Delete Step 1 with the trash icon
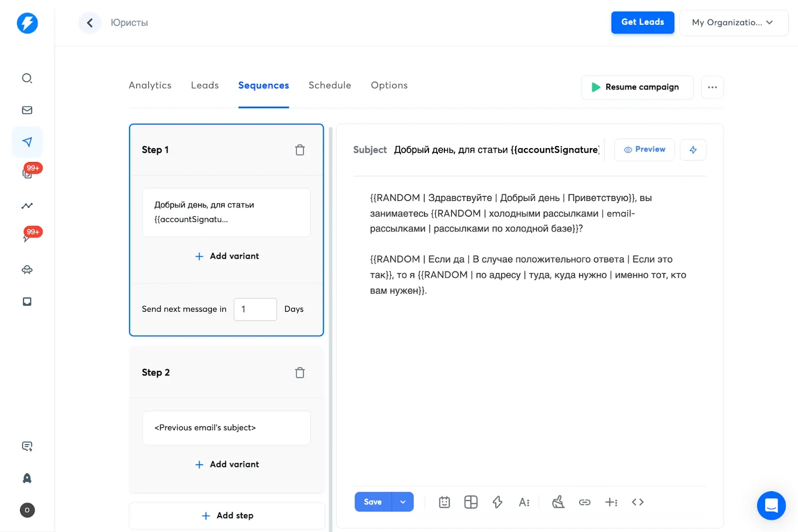This screenshot has height=532, width=798. [300, 149]
